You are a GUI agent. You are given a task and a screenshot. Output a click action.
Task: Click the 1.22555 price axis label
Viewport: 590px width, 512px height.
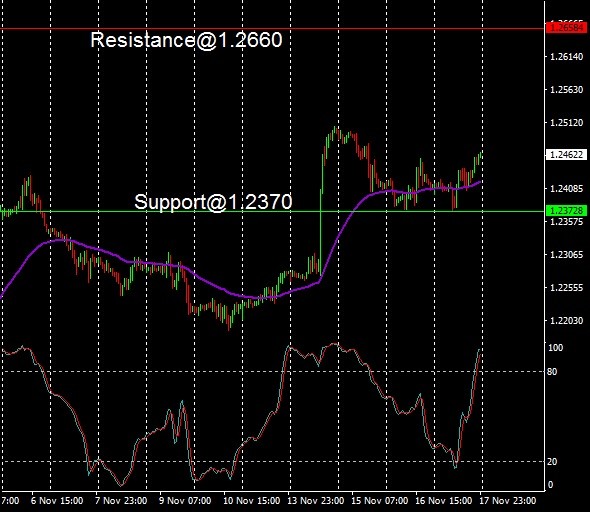[x=566, y=288]
